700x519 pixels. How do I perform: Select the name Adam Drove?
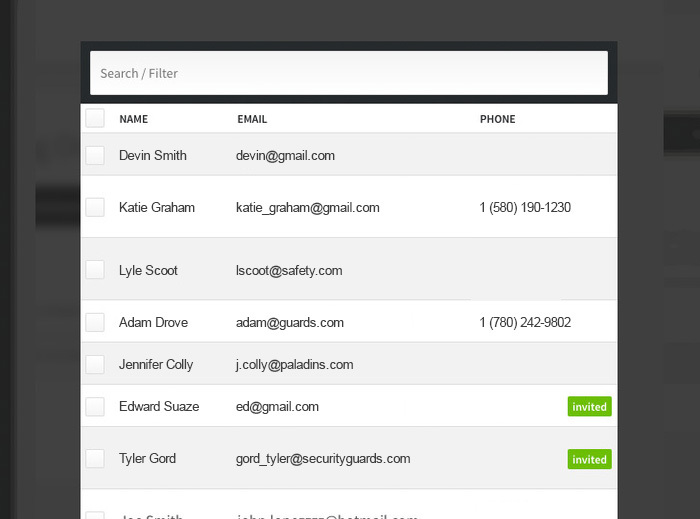pos(153,322)
